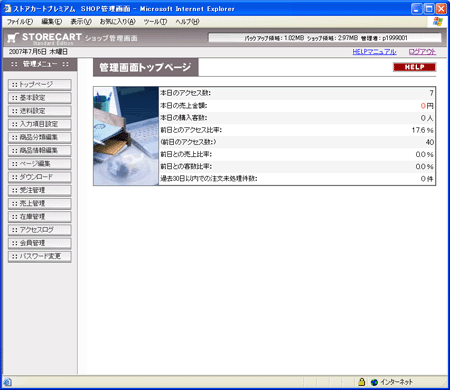Screen dimensions: 450x390
Task: Open 受注管理 menu button
Action: [40, 190]
